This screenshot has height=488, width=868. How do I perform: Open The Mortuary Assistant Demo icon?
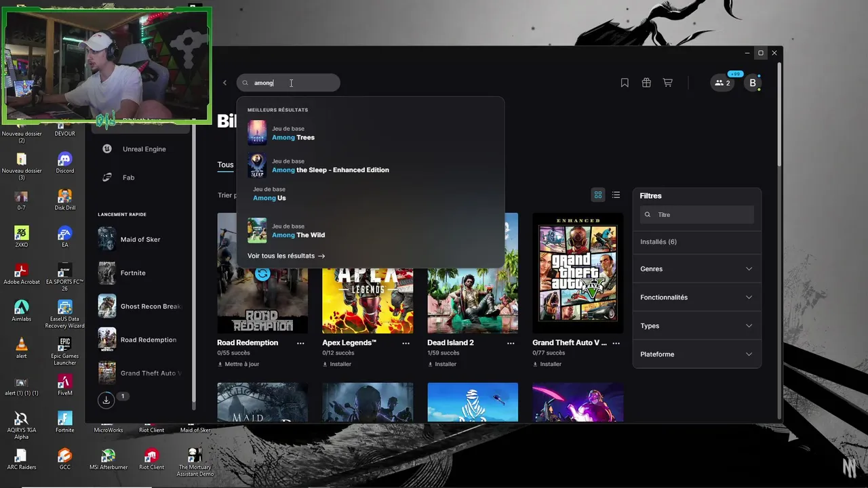pyautogui.click(x=195, y=462)
